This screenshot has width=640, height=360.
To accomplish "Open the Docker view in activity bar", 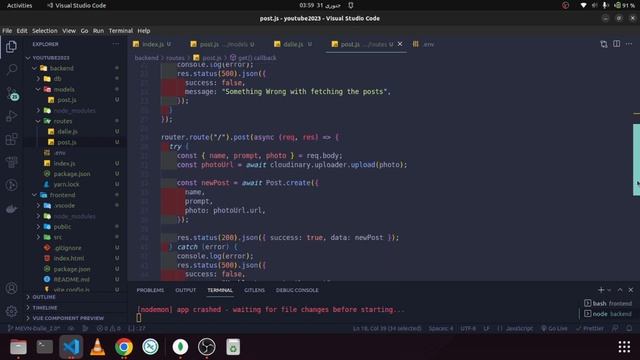I will point(11,209).
